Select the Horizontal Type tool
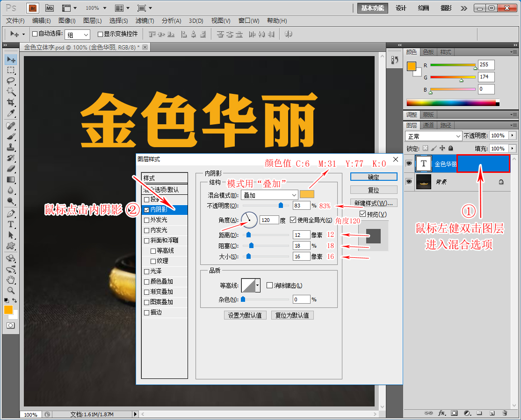Screen dimensions: 521x420 point(10,224)
